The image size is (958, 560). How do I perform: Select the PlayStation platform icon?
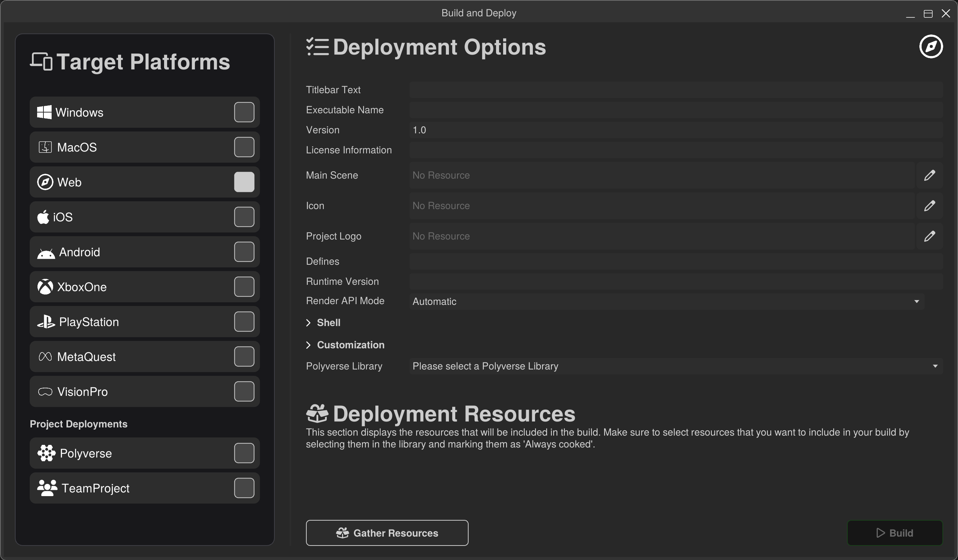point(46,322)
